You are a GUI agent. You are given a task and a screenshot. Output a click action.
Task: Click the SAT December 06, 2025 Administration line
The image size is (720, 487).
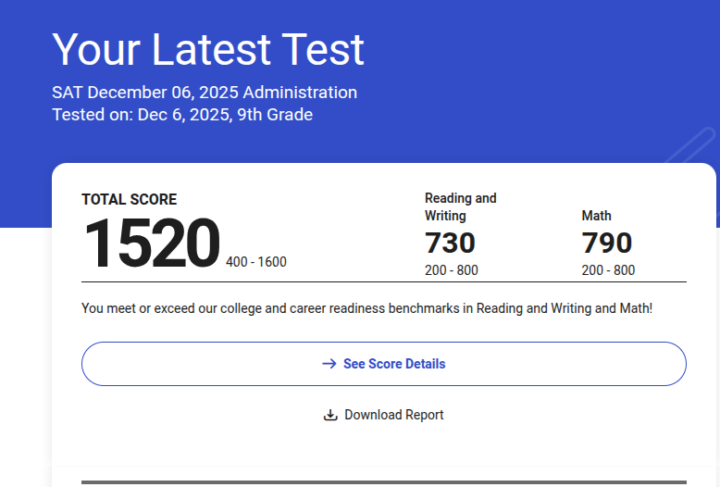(x=204, y=92)
